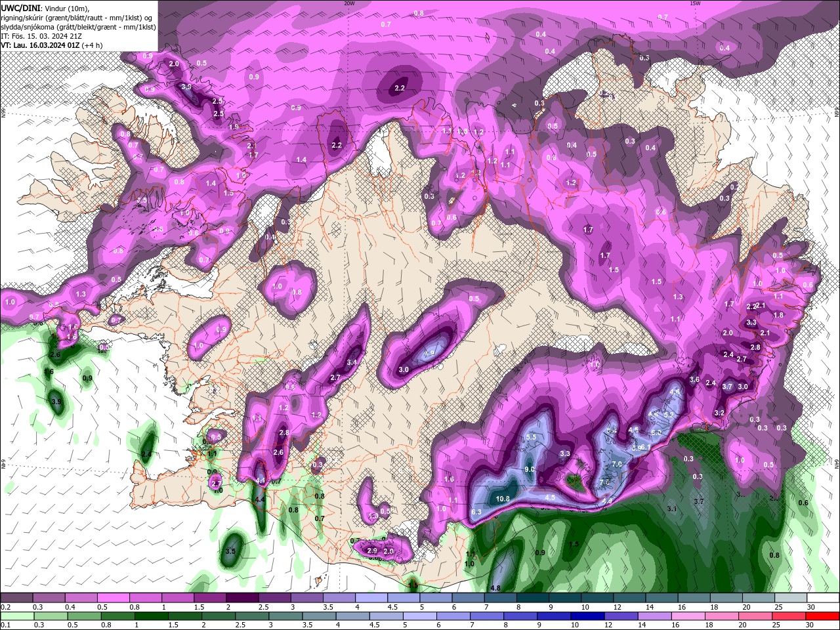
Task: Select the bright pink swatch between 0.5 and 0.8, upper legend
Action: [113, 598]
